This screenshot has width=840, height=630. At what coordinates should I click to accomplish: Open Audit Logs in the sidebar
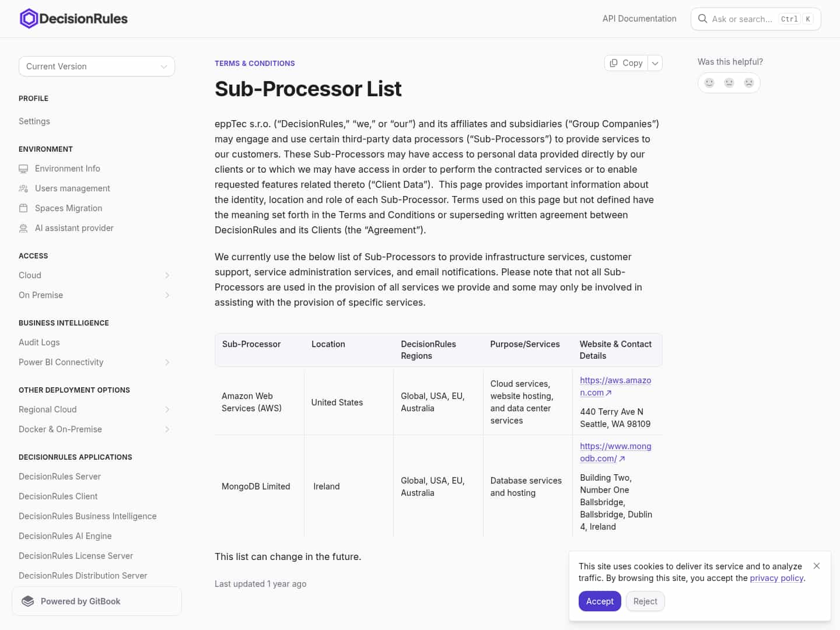(x=39, y=342)
